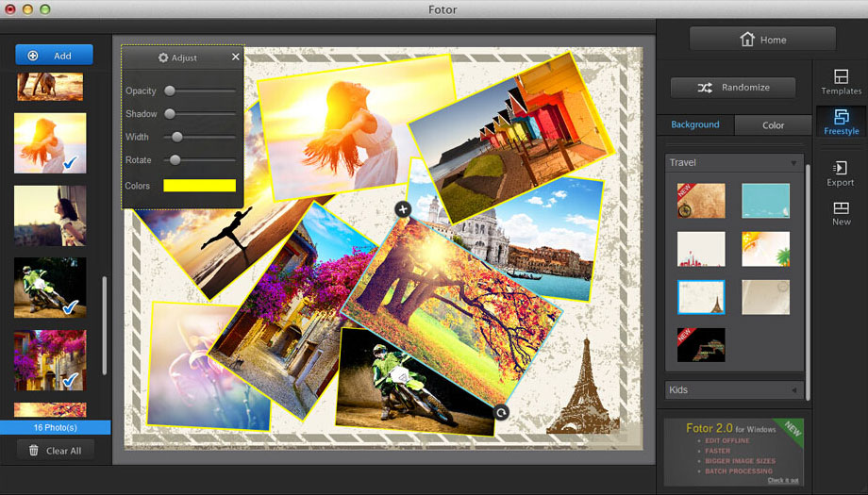This screenshot has width=868, height=495.
Task: Click the move handle on autumn tree photo
Action: click(x=403, y=209)
